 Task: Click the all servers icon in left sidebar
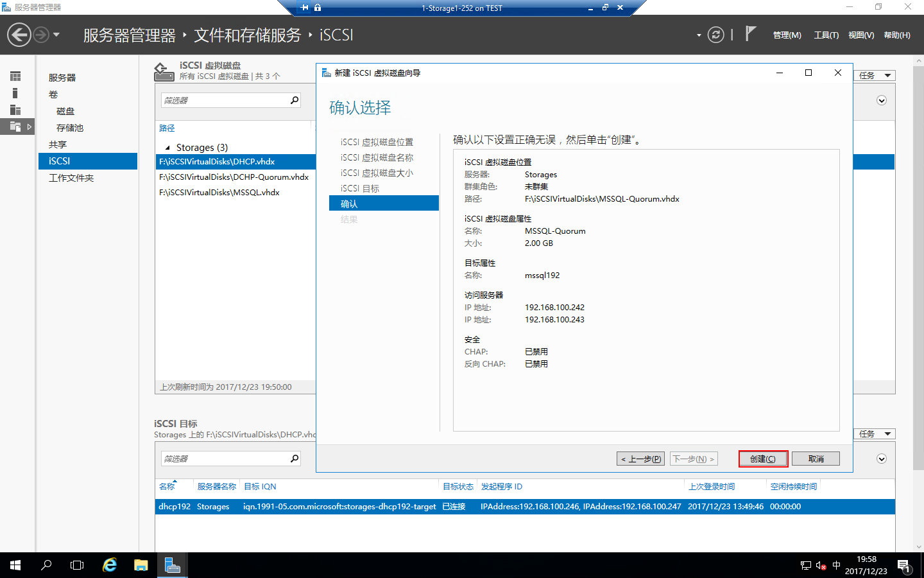tap(15, 110)
